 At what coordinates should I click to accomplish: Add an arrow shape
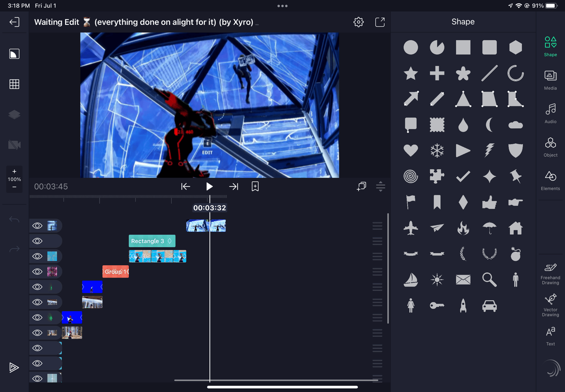(411, 99)
